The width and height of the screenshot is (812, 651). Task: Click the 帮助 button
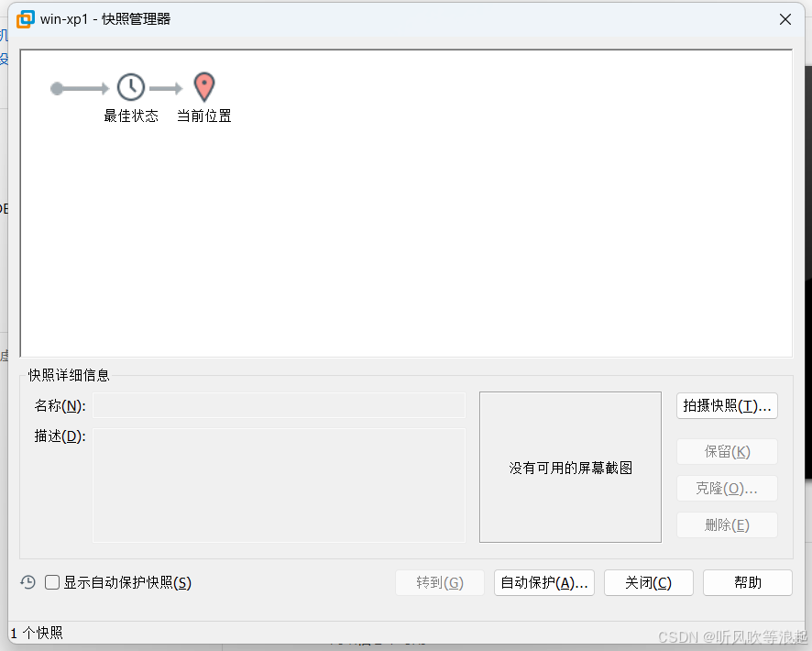747,582
